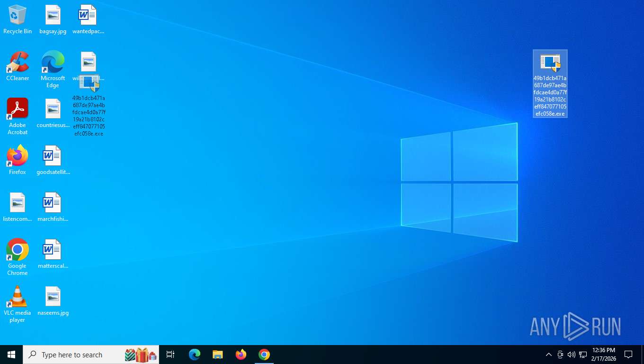Show hidden system tray icons
644x364 pixels.
(x=549, y=355)
